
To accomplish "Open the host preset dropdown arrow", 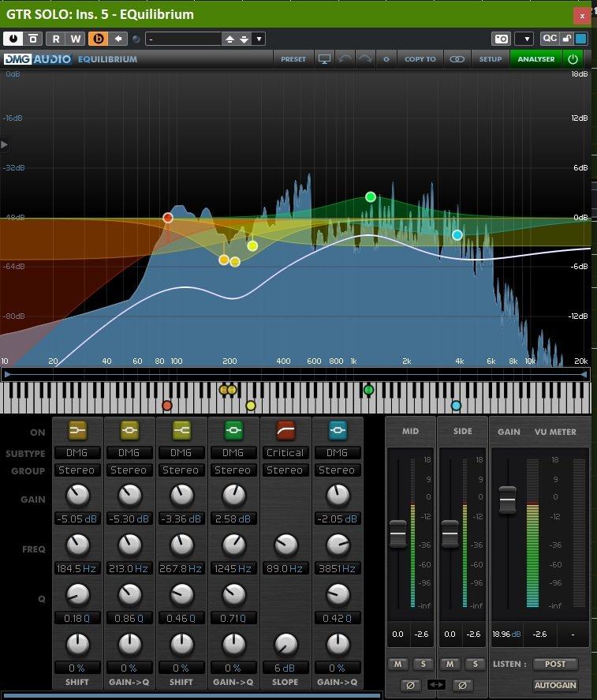I will tap(259, 39).
